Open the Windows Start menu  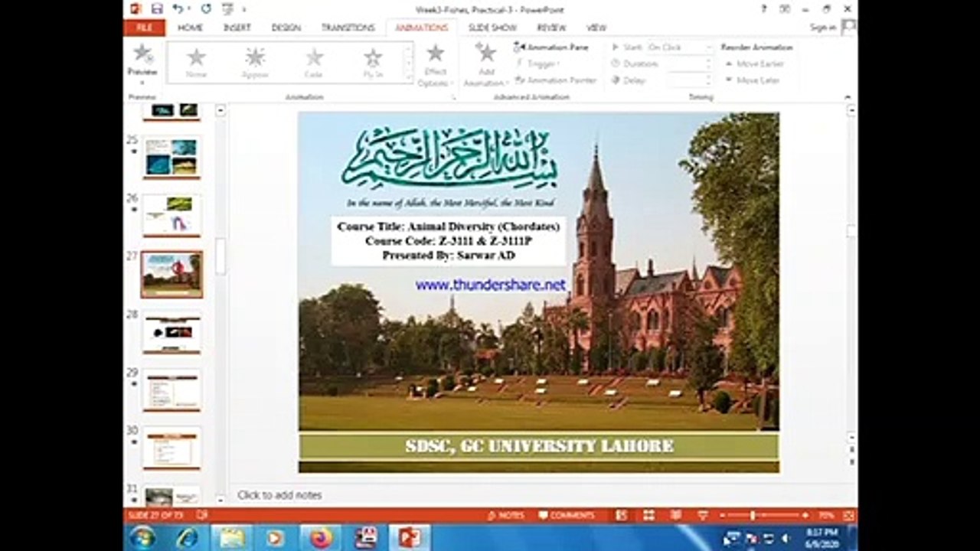[x=142, y=538]
